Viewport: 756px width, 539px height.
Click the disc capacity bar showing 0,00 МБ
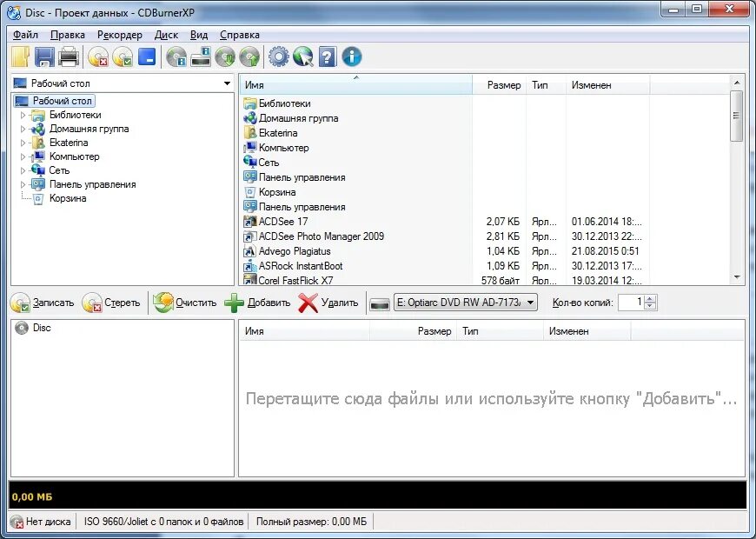pyautogui.click(x=377, y=496)
